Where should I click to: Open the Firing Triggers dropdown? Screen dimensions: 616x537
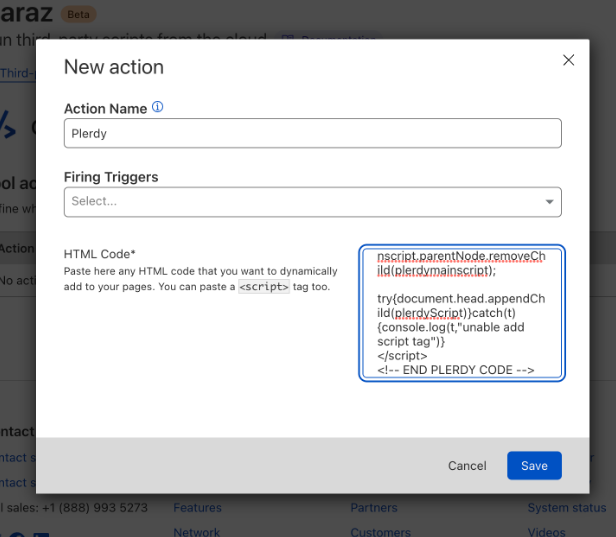313,202
